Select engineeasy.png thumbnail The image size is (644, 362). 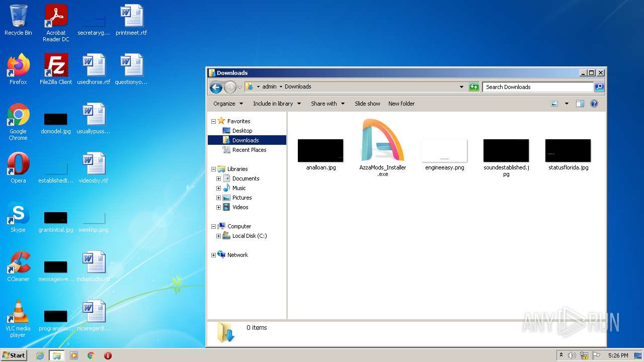[445, 155]
